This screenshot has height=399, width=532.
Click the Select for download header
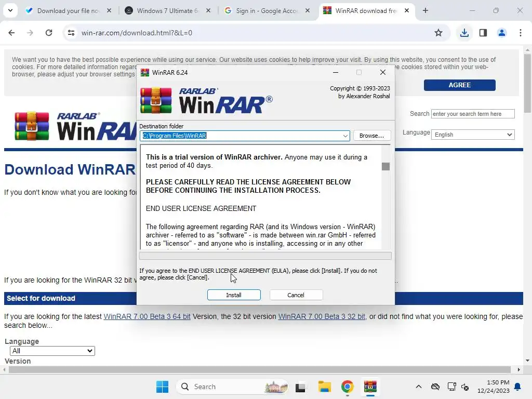pyautogui.click(x=41, y=298)
